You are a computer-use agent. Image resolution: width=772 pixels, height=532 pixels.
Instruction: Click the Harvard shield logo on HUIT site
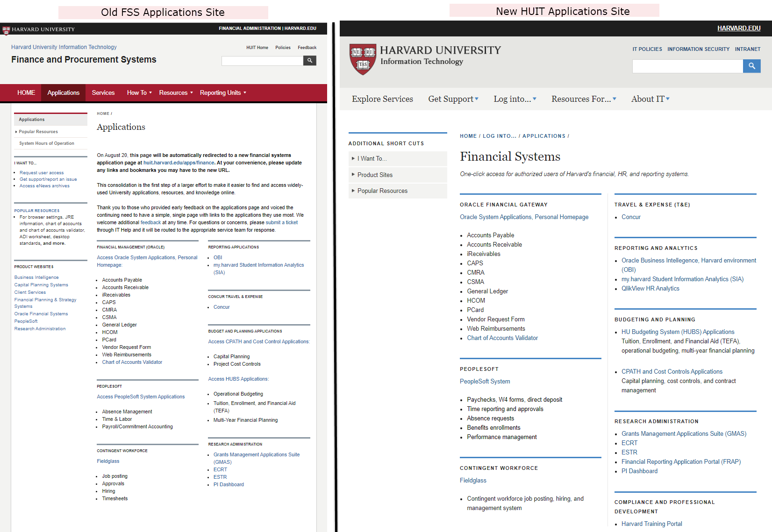(x=363, y=59)
